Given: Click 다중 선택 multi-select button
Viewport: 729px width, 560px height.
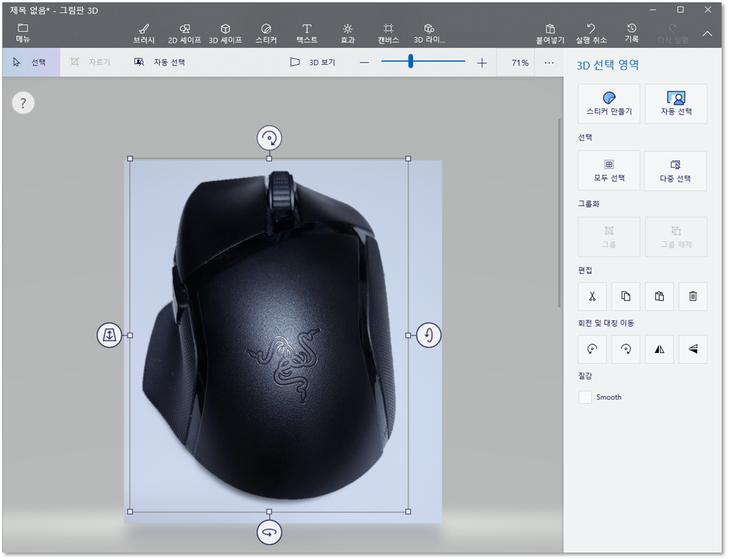Looking at the screenshot, I should click(x=675, y=170).
